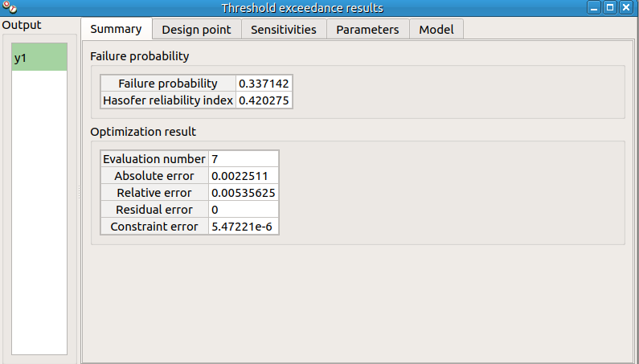Switch to the Summary tab
Viewport: 639px width, 364px height.
[116, 30]
